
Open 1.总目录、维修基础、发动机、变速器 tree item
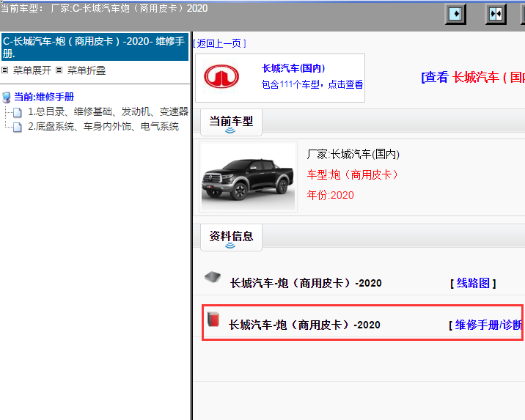click(108, 111)
